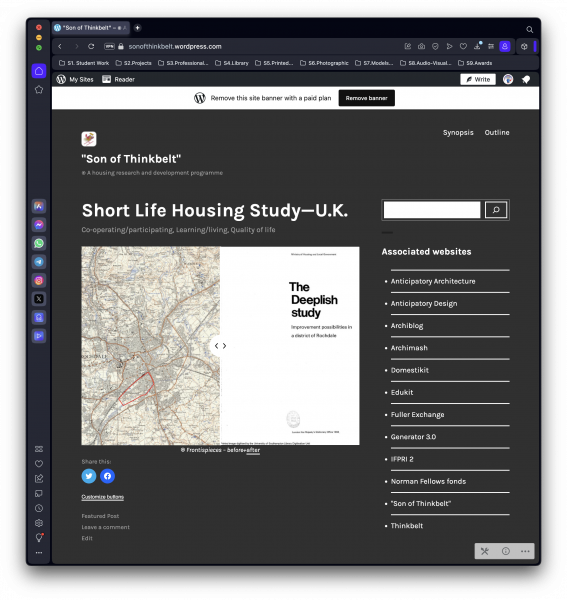
Task: Click the search submit magnifier button
Action: pyautogui.click(x=496, y=210)
